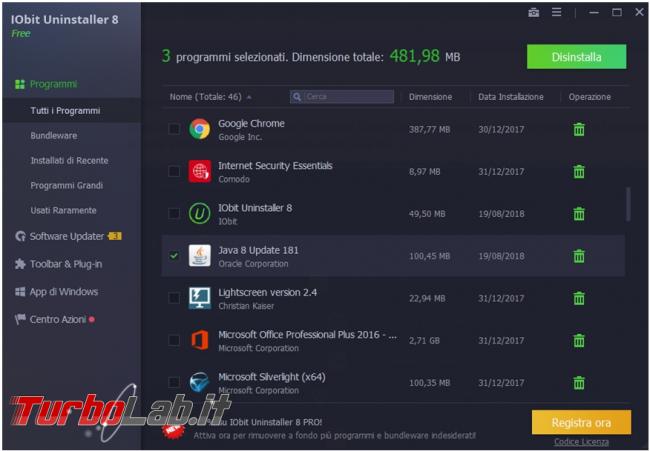Screen dimensions: 650x451
Task: Select Tutti i Programmi
Action: (x=65, y=111)
